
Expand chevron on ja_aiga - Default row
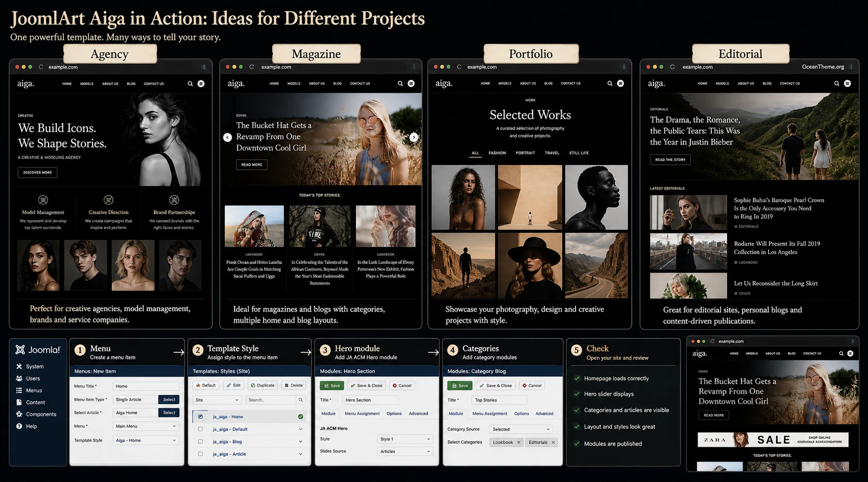click(300, 429)
